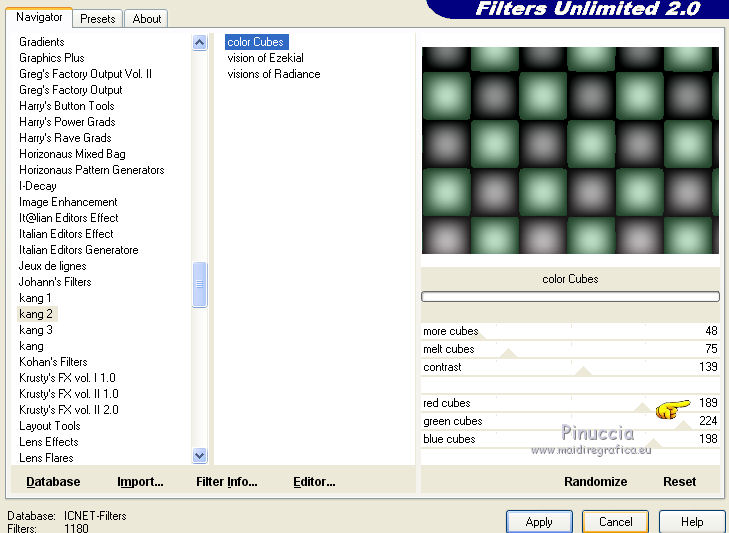The image size is (729, 533).
Task: Click the category list scroll up arrow
Action: (199, 43)
